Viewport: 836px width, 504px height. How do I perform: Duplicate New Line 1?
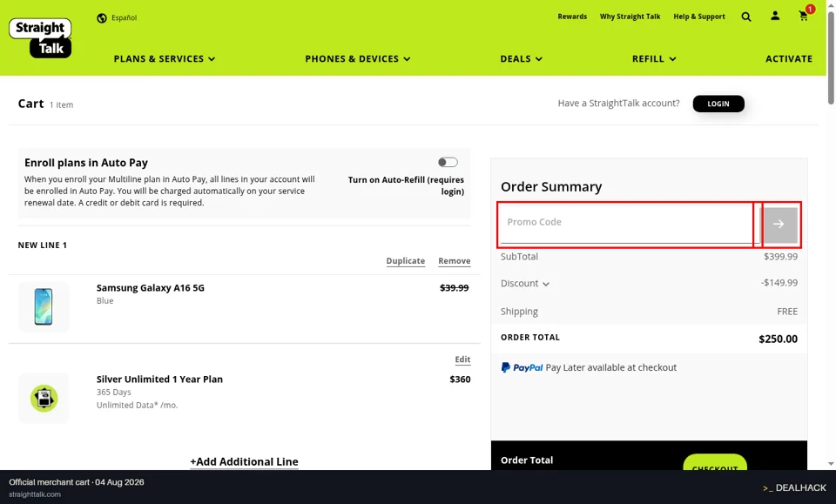click(x=405, y=261)
